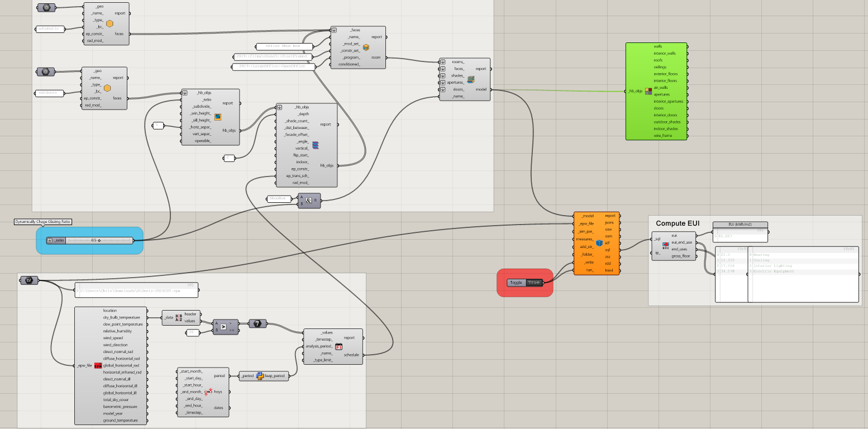Click the Python icon on leap_period component
This screenshot has height=429, width=868.
[260, 376]
